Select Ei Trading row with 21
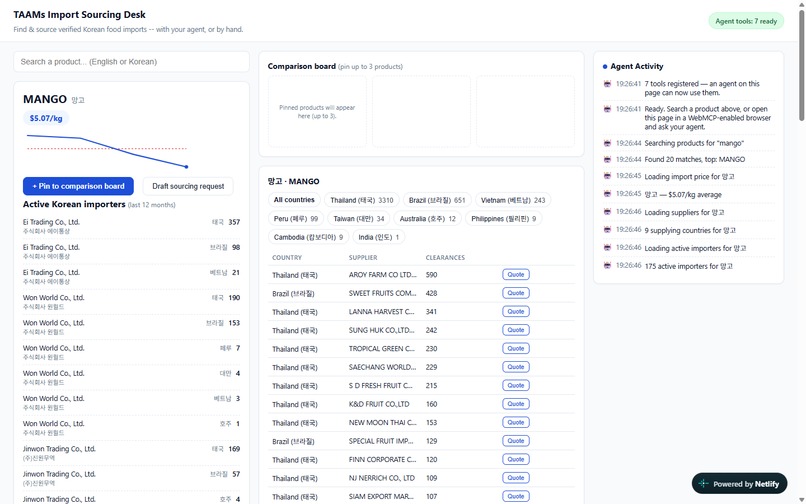The image size is (806, 504). click(x=131, y=277)
